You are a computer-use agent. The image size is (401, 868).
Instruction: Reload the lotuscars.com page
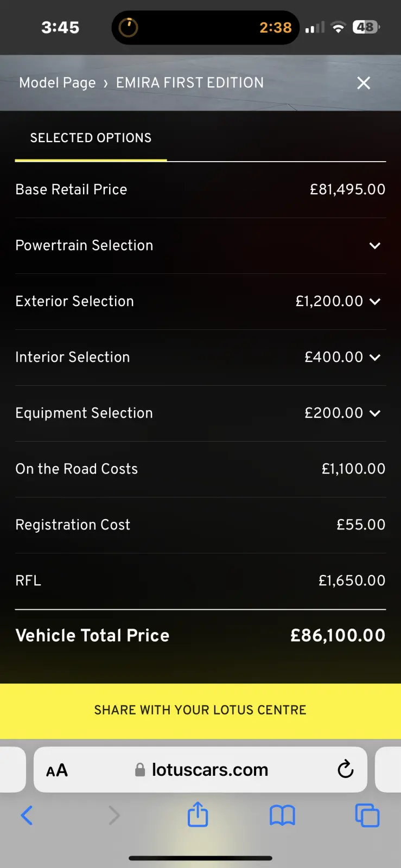pos(345,769)
